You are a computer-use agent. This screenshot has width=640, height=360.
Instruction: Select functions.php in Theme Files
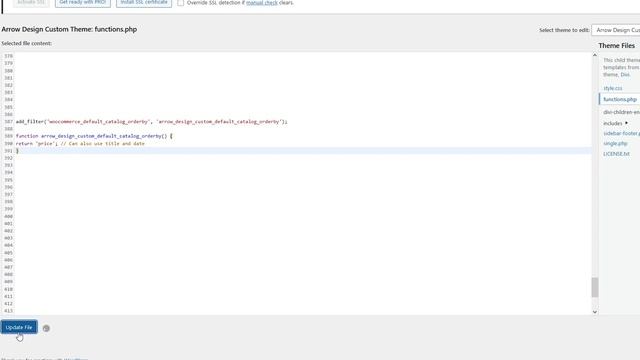tap(620, 99)
